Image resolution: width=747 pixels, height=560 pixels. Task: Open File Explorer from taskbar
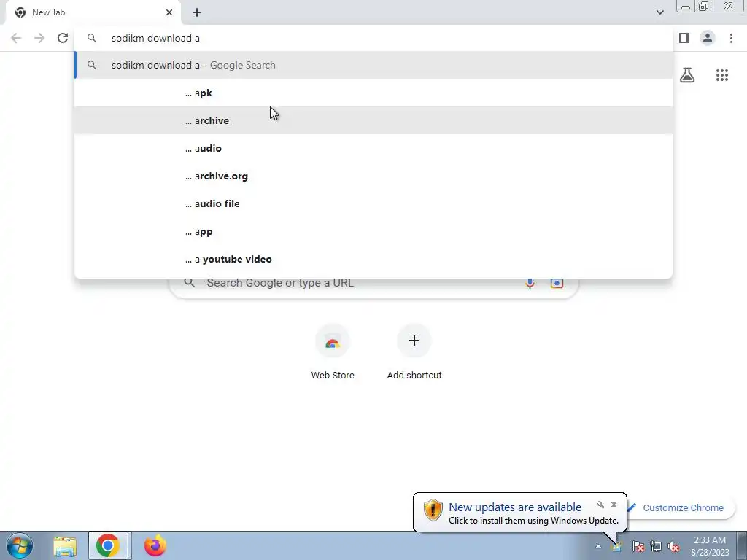click(x=65, y=546)
